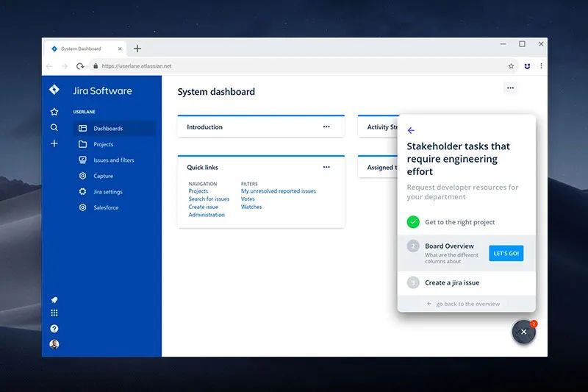Open search using the magnifier icon
This screenshot has width=588, height=392.
54,127
